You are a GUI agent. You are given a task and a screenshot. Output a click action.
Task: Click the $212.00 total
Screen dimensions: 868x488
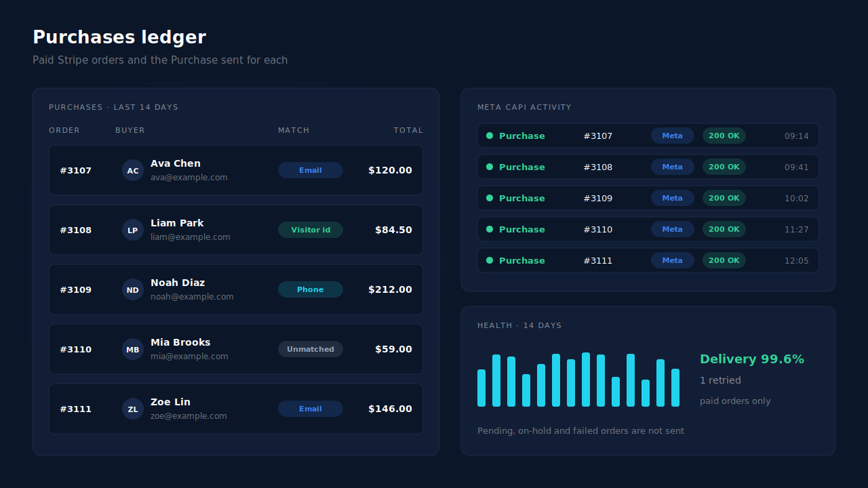(x=390, y=289)
